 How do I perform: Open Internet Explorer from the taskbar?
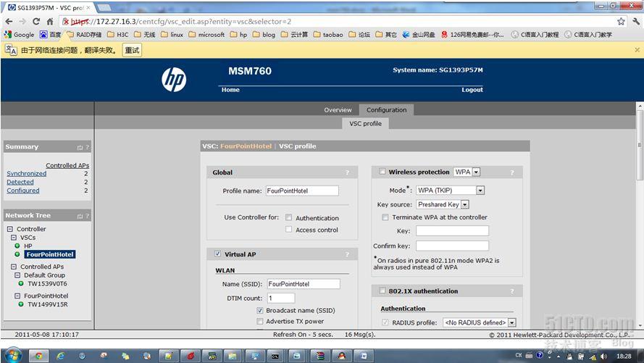[x=60, y=356]
